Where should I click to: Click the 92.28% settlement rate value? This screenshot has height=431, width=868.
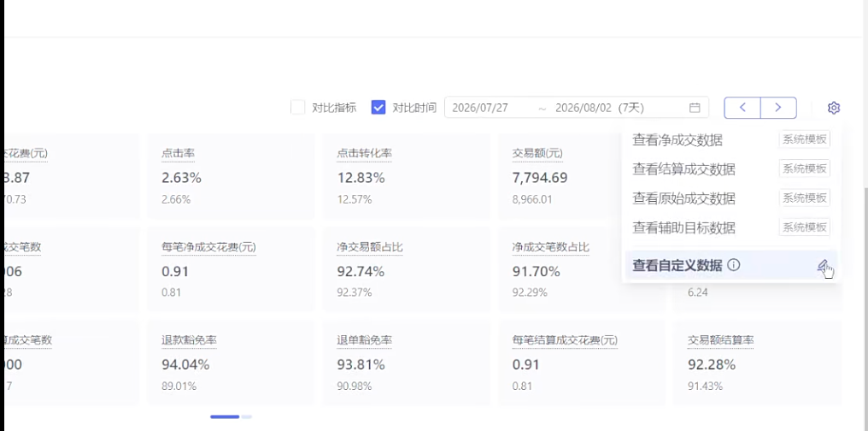pyautogui.click(x=712, y=364)
